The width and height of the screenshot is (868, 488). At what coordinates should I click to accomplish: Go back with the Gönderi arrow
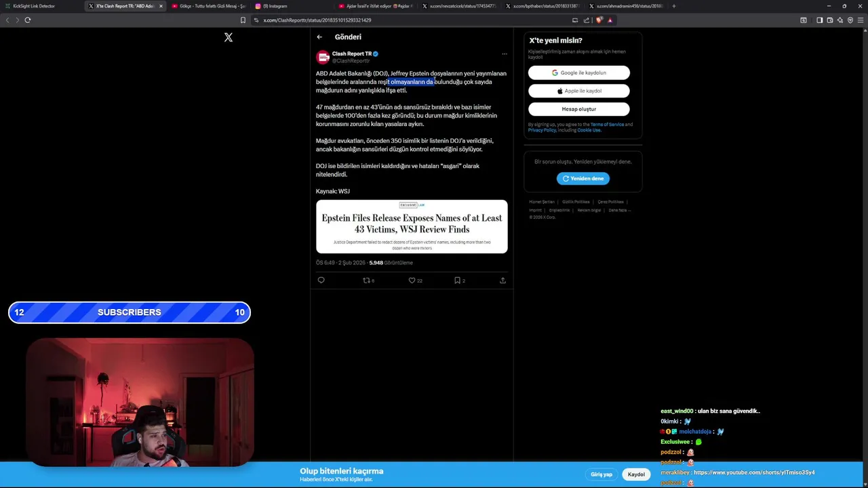[x=319, y=37]
